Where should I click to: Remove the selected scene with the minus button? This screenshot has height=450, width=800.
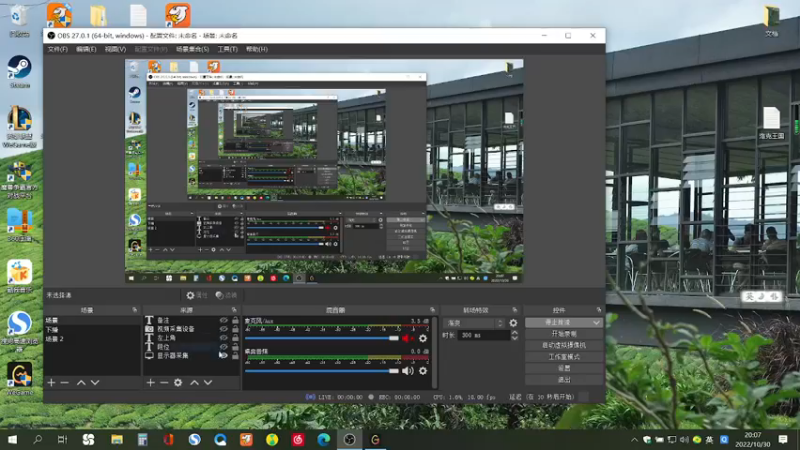[x=64, y=382]
